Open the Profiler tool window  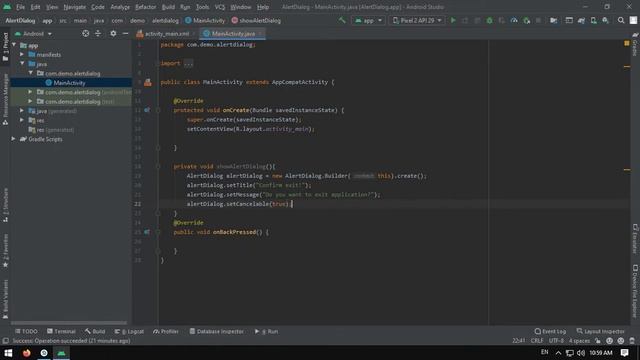pyautogui.click(x=166, y=331)
